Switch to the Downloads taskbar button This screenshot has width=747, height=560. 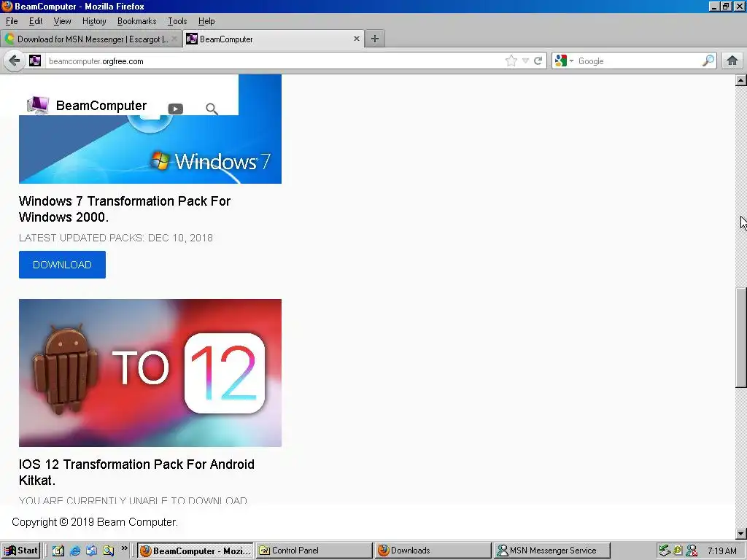pos(433,551)
